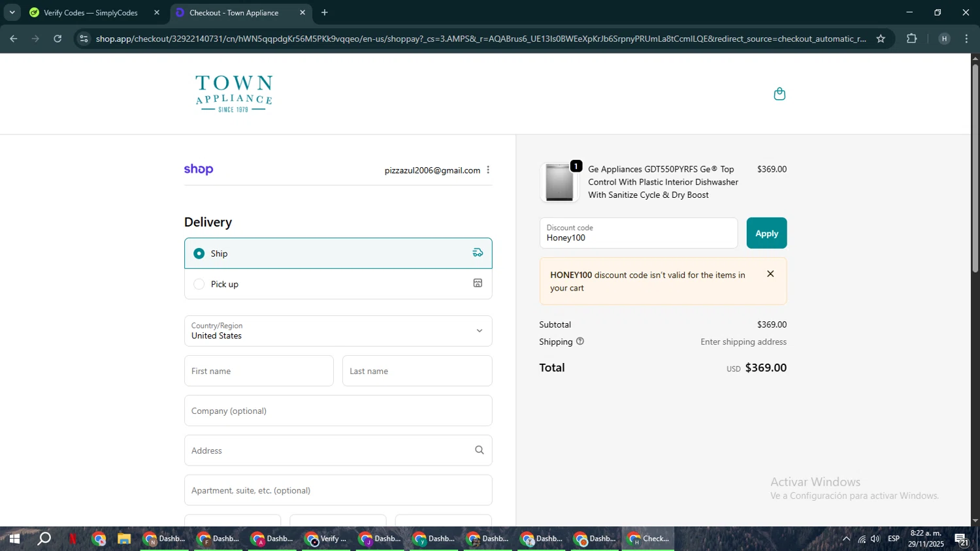Choose the Pick up radio option
980x551 pixels.
(199, 284)
